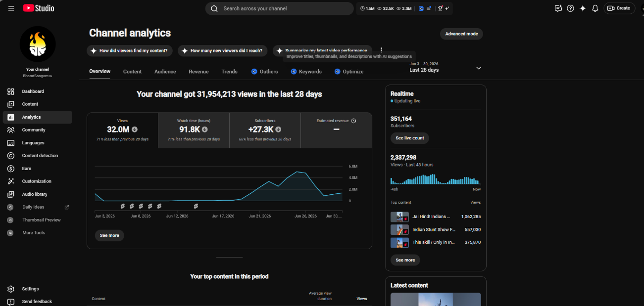Focus the 'Search across your channel' field
This screenshot has height=306, width=644.
pos(279,8)
